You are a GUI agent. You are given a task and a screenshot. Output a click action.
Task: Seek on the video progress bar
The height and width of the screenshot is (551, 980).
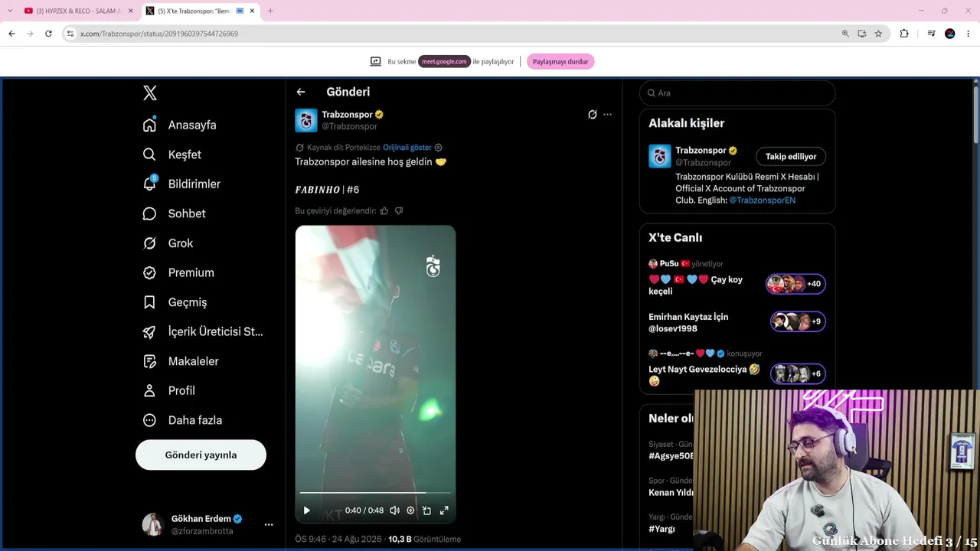coord(375,493)
